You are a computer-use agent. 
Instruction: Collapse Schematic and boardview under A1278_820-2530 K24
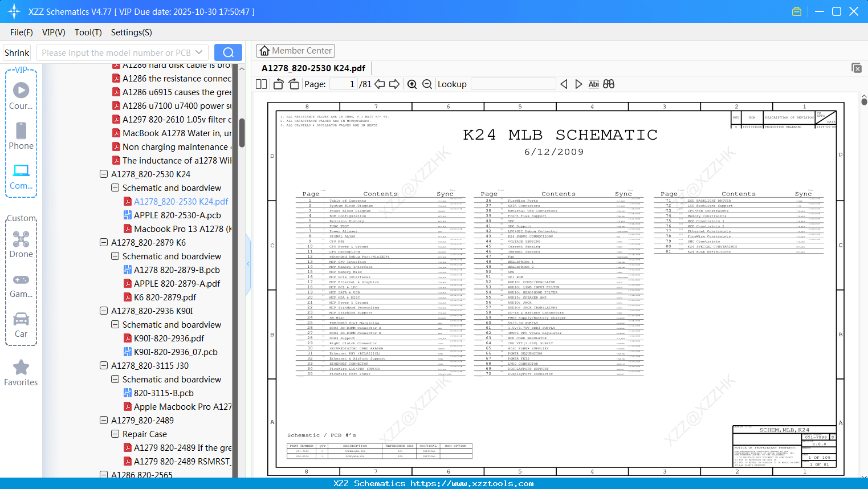click(x=115, y=188)
